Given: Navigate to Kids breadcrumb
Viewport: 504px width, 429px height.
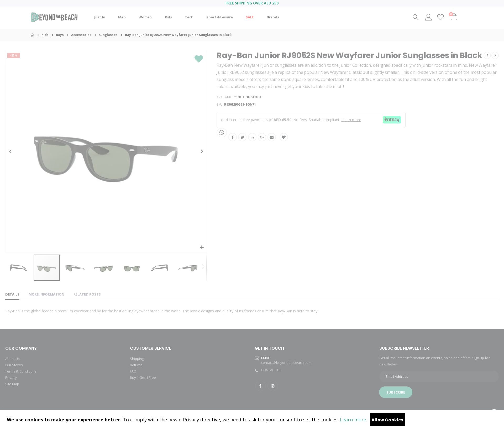Looking at the screenshot, I should pyautogui.click(x=45, y=35).
